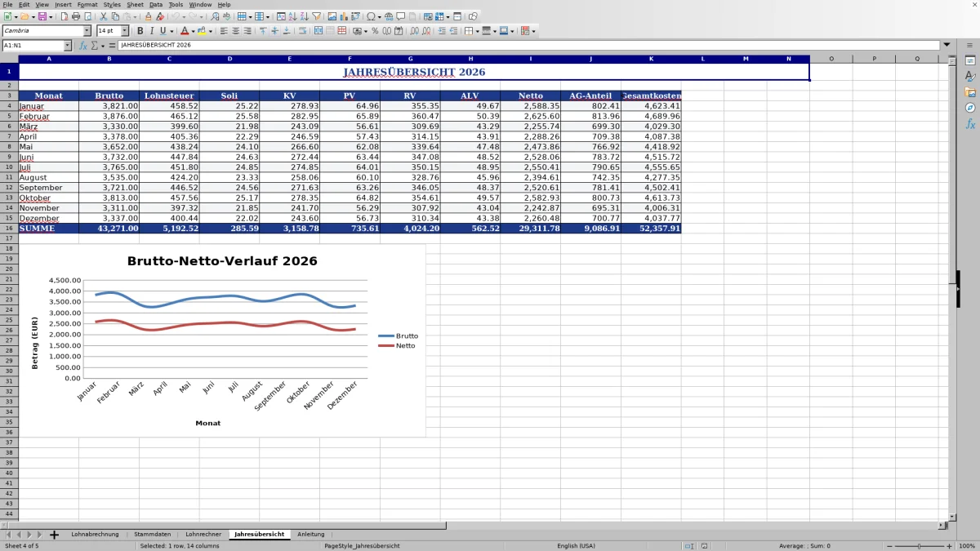Image resolution: width=980 pixels, height=551 pixels.
Task: Open the Data menu
Action: point(155,4)
